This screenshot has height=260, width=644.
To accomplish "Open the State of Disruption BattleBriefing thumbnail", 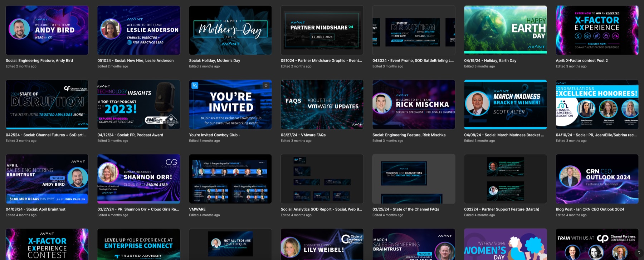I will pyautogui.click(x=414, y=30).
